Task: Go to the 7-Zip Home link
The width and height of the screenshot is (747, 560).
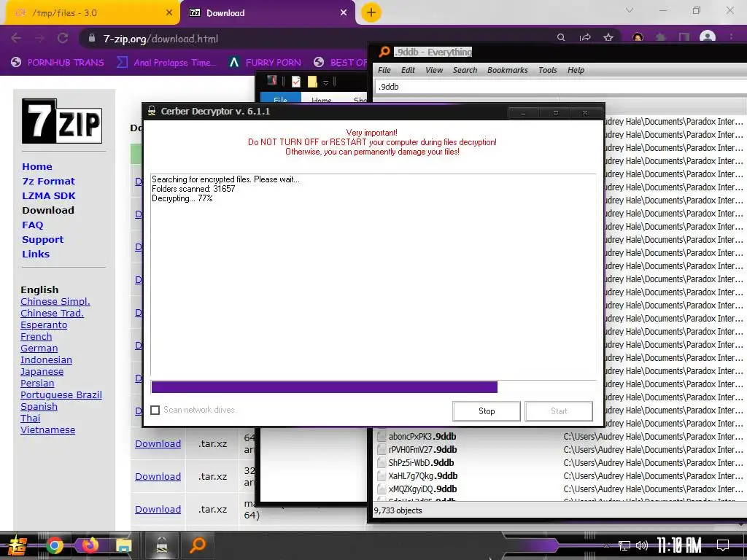Action: (x=37, y=167)
